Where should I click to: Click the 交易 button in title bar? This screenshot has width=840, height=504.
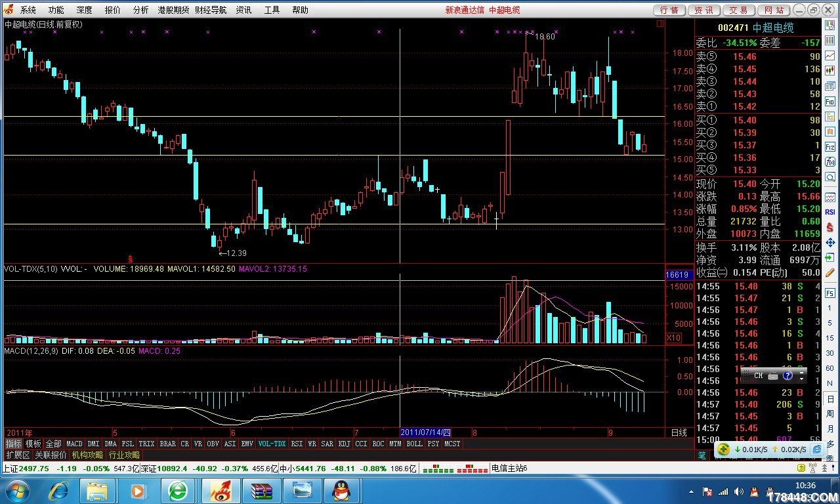[739, 10]
